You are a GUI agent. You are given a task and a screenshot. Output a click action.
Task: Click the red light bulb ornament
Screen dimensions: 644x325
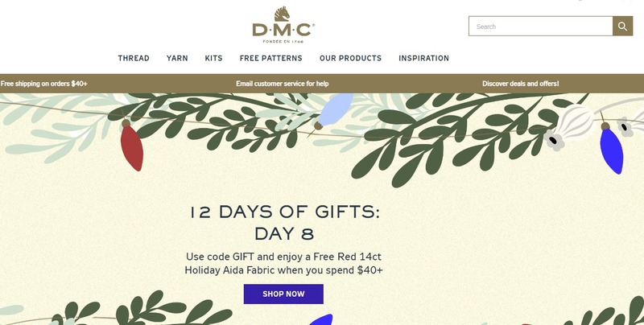131,146
